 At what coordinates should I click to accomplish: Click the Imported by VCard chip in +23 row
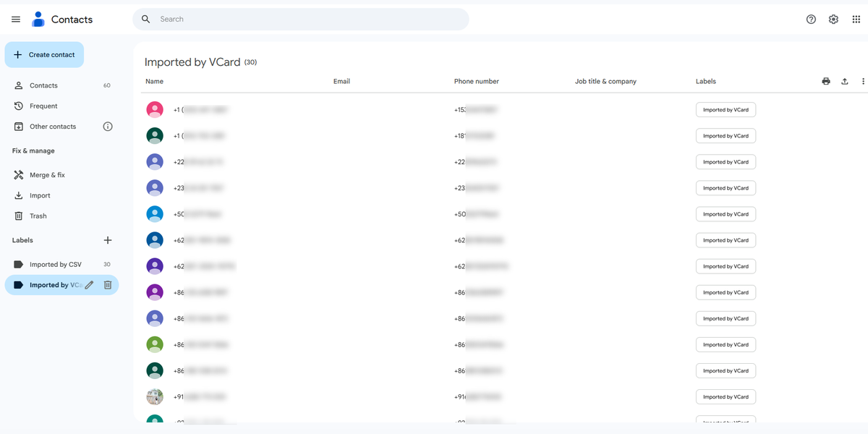[x=726, y=188]
